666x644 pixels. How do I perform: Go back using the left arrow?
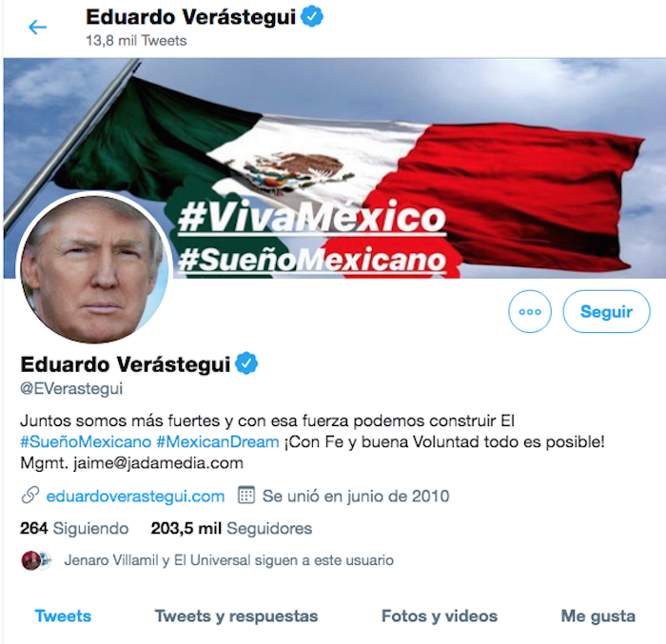coord(37,28)
